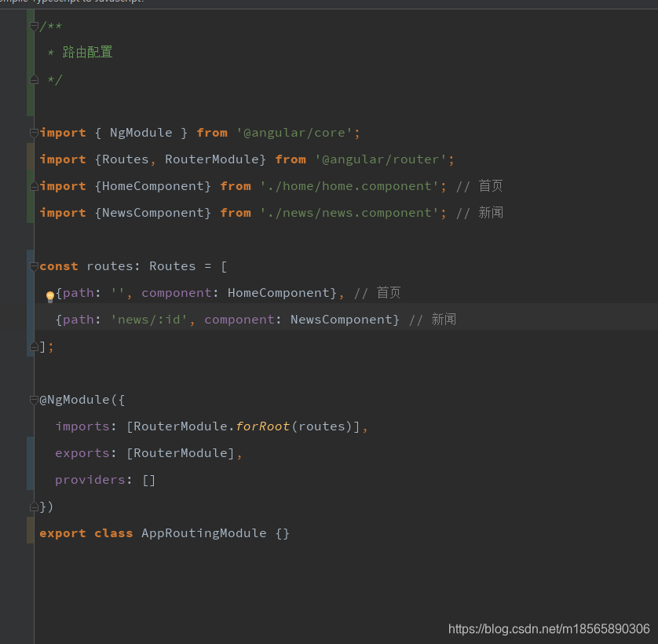Click AppRoutingModule class name

pyautogui.click(x=204, y=533)
